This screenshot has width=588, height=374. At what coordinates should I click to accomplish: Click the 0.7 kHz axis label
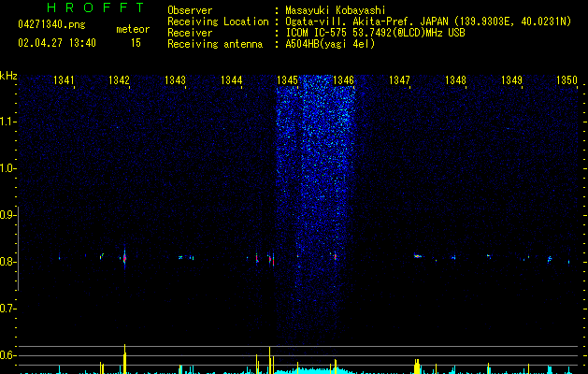pos(7,309)
